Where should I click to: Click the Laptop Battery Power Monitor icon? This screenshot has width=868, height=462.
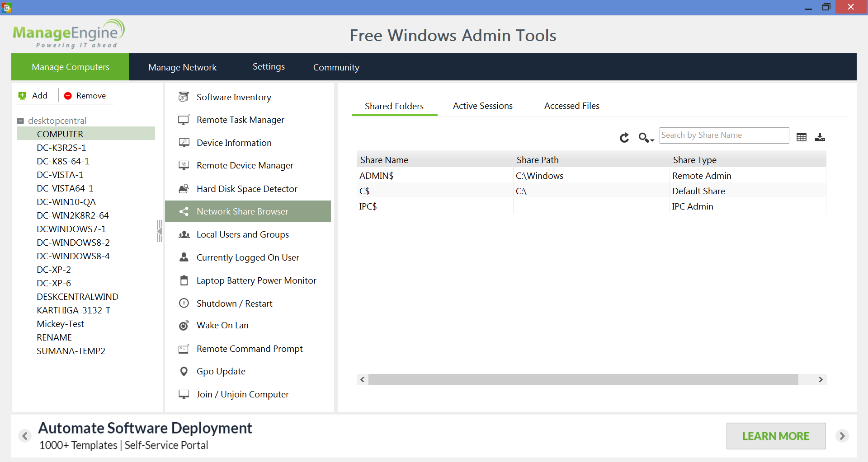click(184, 280)
